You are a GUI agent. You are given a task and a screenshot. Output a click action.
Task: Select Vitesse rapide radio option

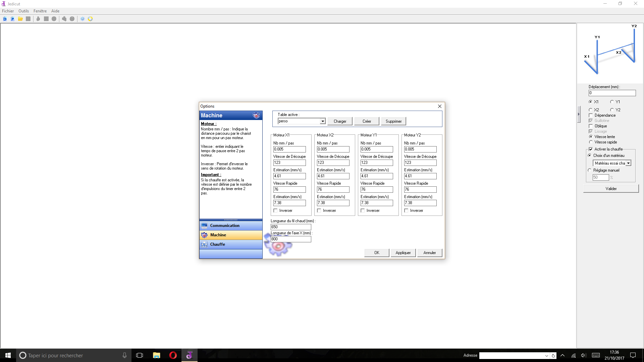591,142
